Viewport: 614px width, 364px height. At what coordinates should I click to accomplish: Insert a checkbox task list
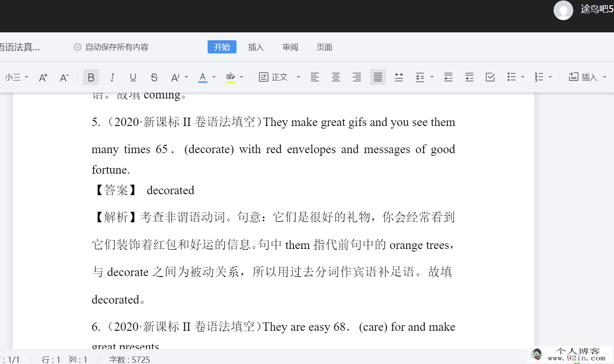[x=490, y=77]
